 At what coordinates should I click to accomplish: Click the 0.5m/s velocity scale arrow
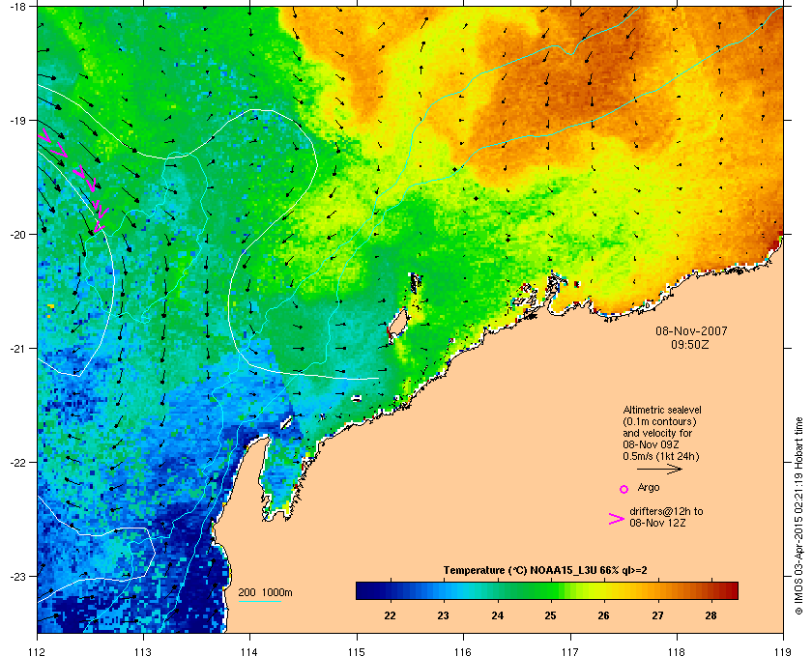[659, 470]
